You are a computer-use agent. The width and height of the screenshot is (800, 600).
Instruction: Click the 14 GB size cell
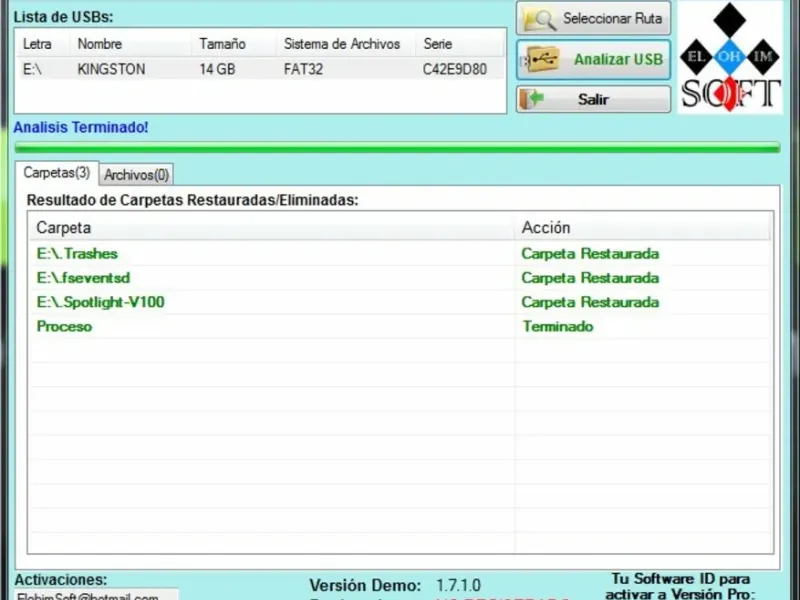(217, 69)
